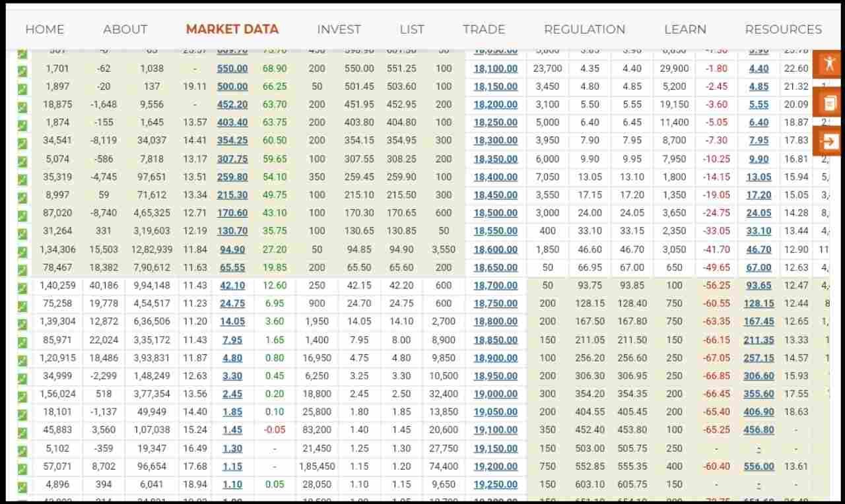
Task: Open the chart icon for the 18,250.00 strike row
Action: [x=22, y=124]
